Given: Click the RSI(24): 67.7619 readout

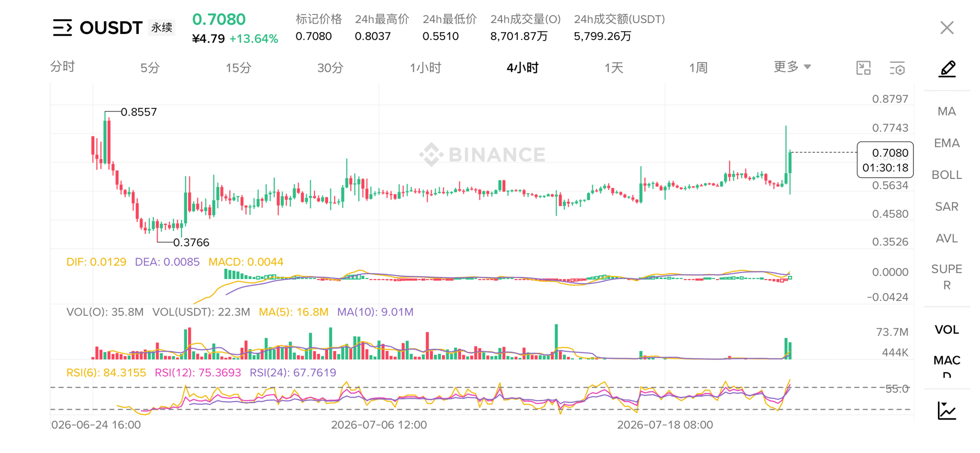Looking at the screenshot, I should pos(293,373).
